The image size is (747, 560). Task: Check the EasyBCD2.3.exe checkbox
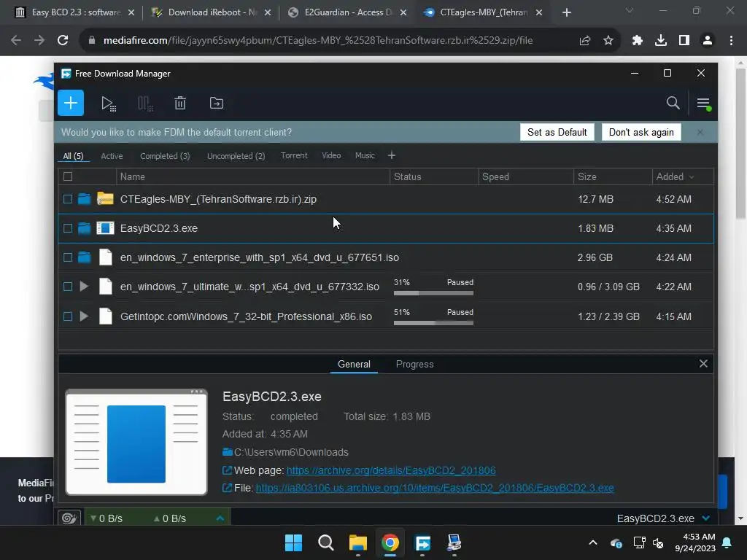[68, 228]
